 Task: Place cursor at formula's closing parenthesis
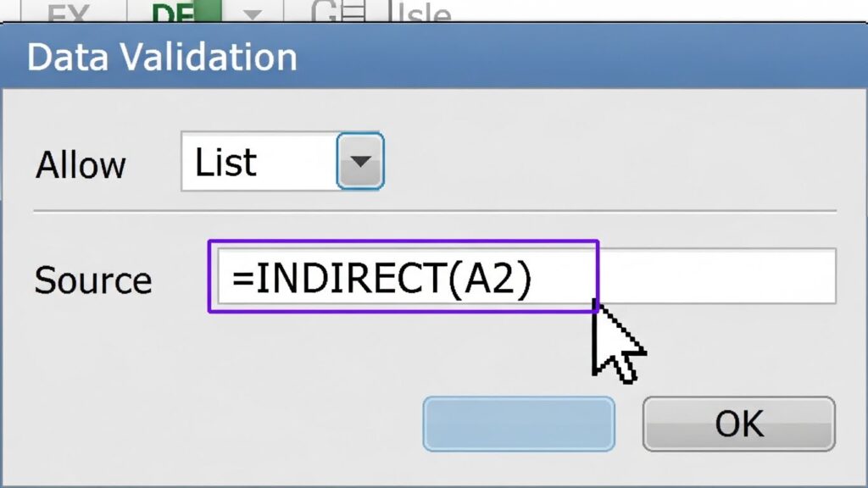522,279
